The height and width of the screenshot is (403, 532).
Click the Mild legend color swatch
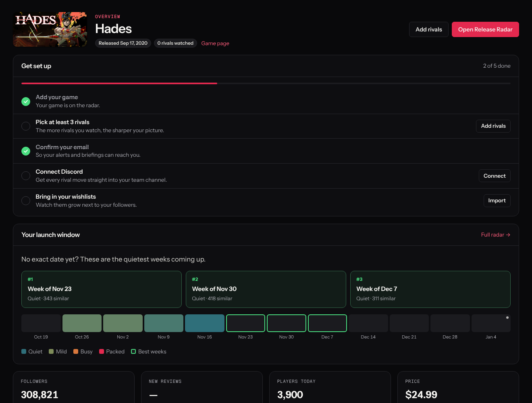tap(51, 351)
